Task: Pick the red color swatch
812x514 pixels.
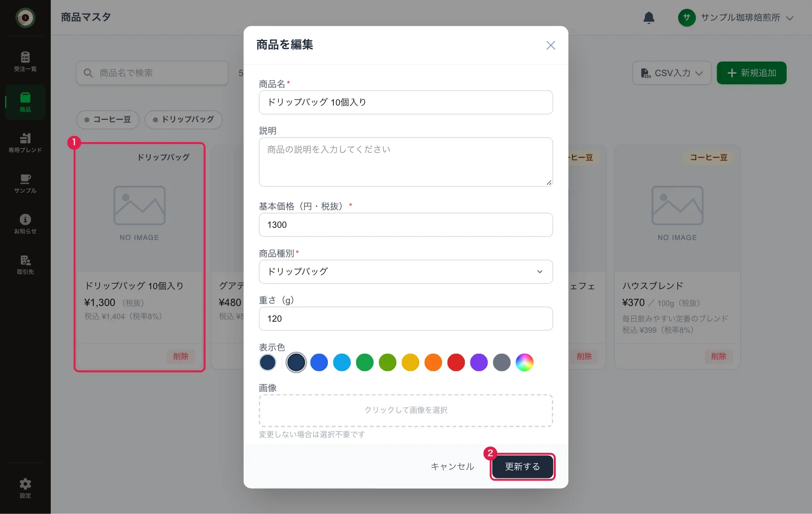Action: 456,362
